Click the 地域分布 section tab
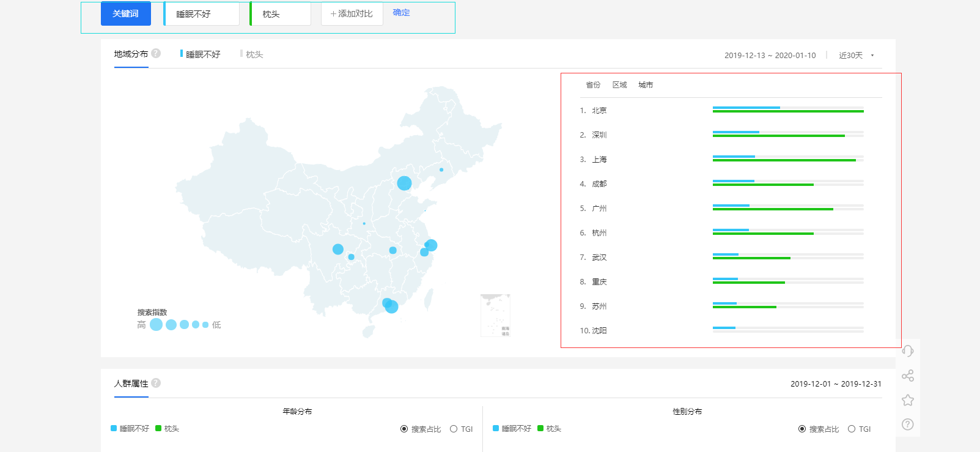This screenshot has height=452, width=980. [x=131, y=54]
